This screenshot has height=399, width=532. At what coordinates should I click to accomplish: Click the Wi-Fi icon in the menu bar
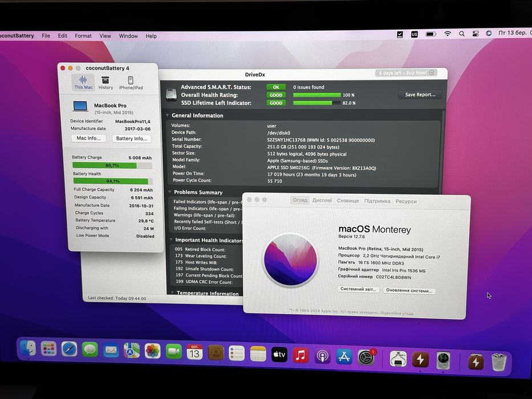tap(448, 34)
